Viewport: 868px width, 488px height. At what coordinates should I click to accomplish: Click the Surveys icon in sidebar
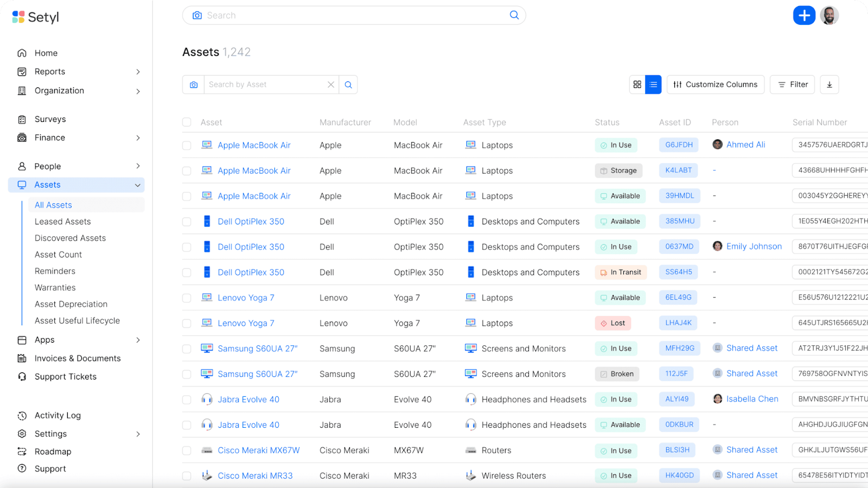click(22, 119)
